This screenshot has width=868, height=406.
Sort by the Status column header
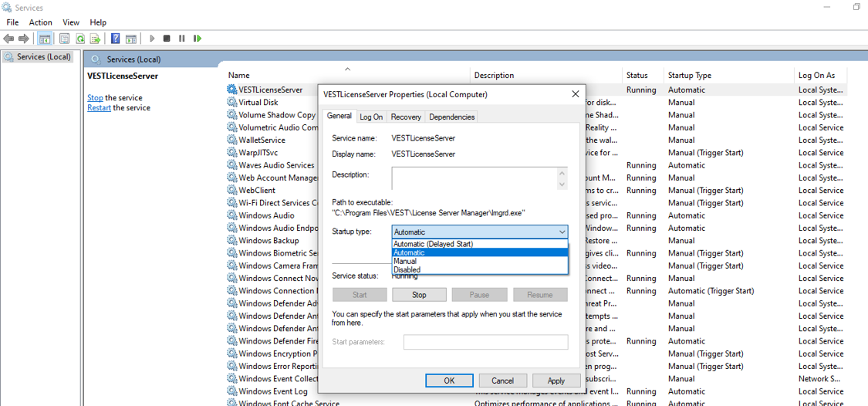pyautogui.click(x=643, y=76)
